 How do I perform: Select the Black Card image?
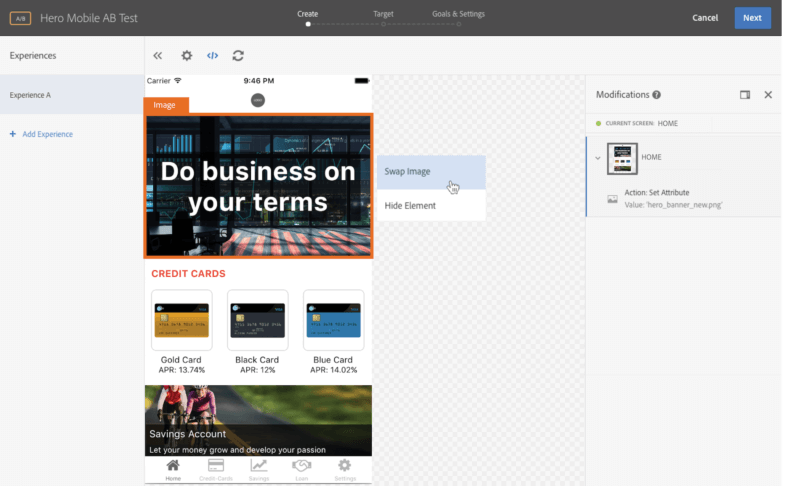[x=258, y=320]
